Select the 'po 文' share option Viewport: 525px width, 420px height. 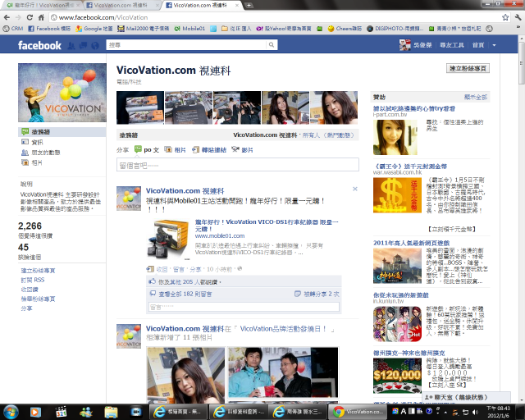coord(147,150)
